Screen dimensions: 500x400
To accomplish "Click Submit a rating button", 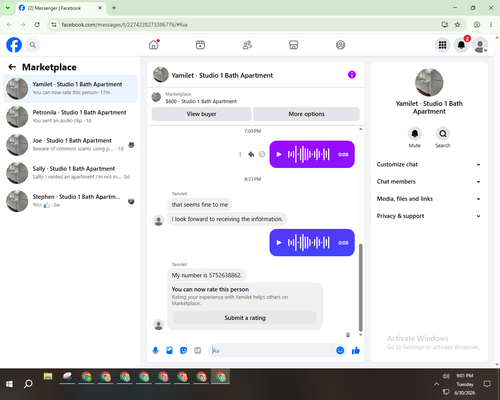I will [245, 318].
